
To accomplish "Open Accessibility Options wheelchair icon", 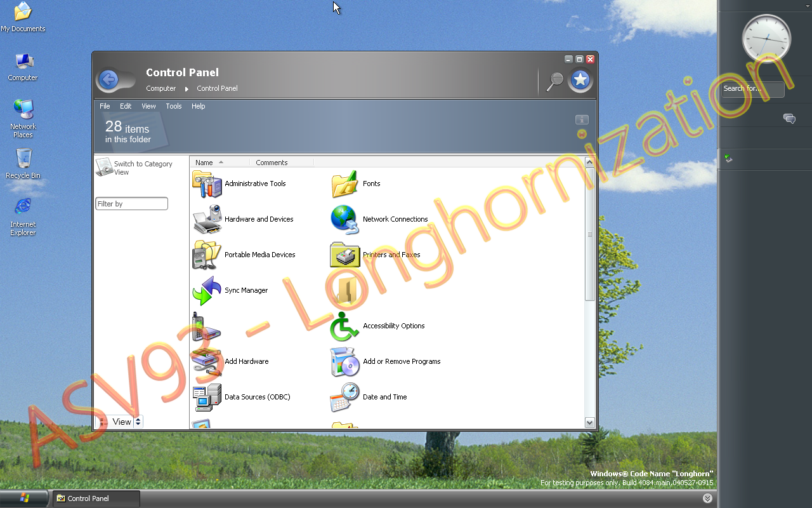I will [345, 326].
